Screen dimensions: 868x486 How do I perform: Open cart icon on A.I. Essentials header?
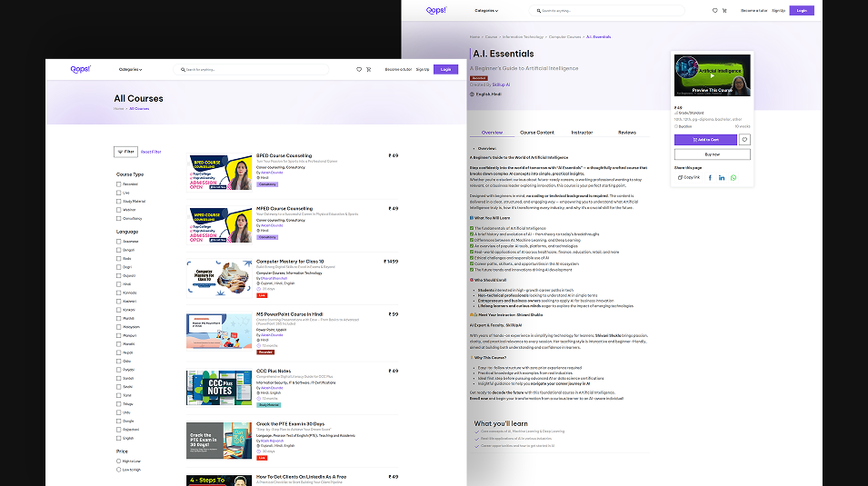pos(724,11)
